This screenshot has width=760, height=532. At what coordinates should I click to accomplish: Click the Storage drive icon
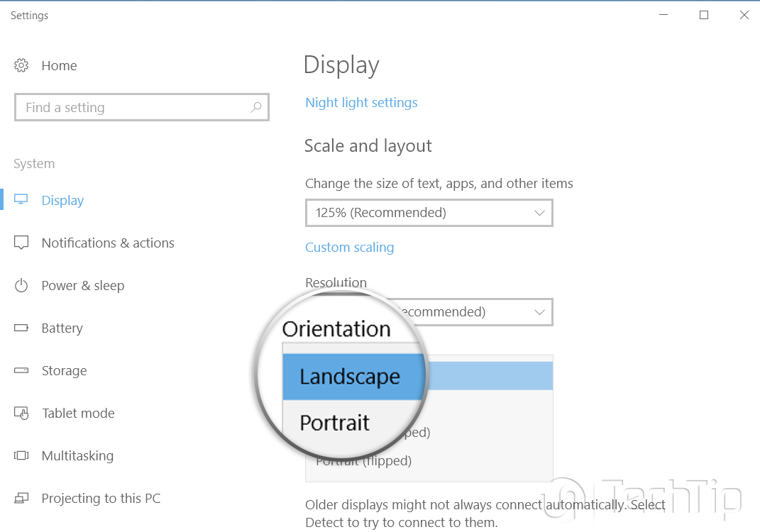click(21, 371)
